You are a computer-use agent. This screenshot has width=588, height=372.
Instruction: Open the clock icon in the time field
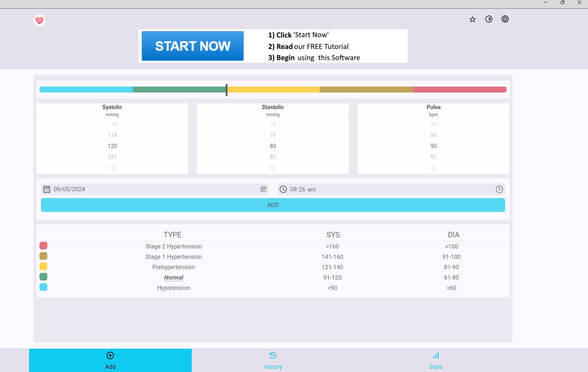coord(499,189)
